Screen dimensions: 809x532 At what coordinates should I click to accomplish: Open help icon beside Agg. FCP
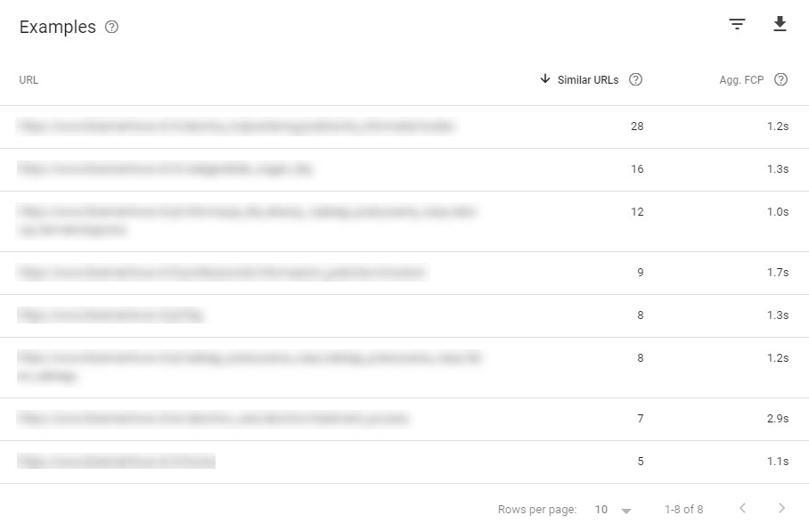click(x=781, y=79)
